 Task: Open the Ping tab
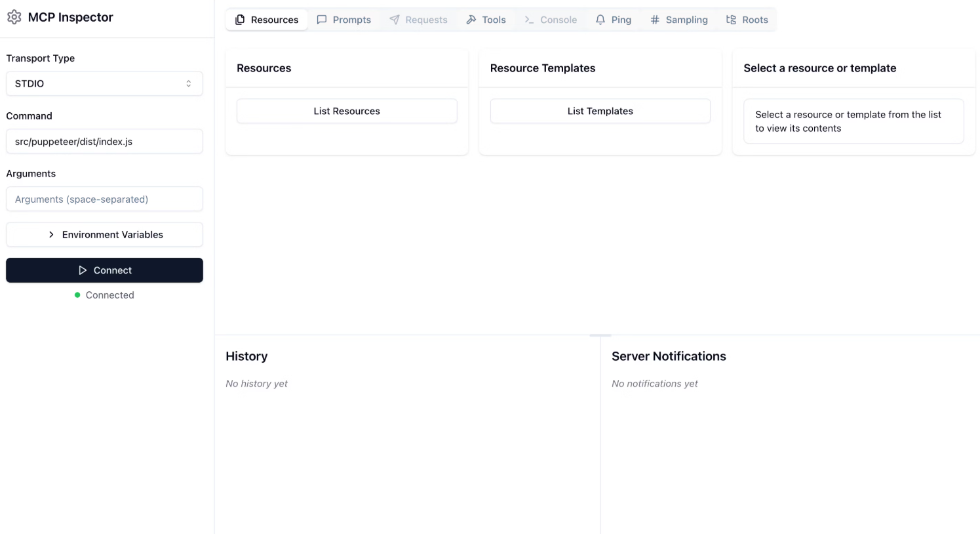614,20
